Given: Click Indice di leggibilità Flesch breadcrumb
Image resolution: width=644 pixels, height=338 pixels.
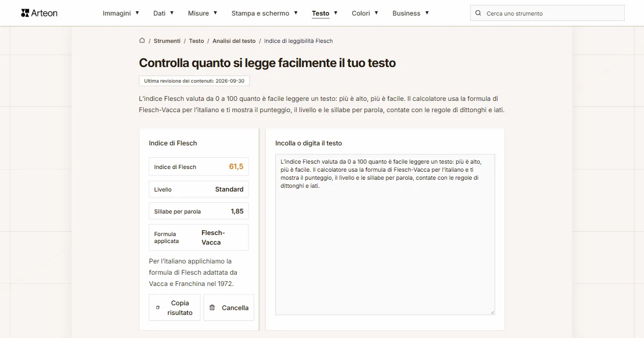Looking at the screenshot, I should tap(298, 41).
